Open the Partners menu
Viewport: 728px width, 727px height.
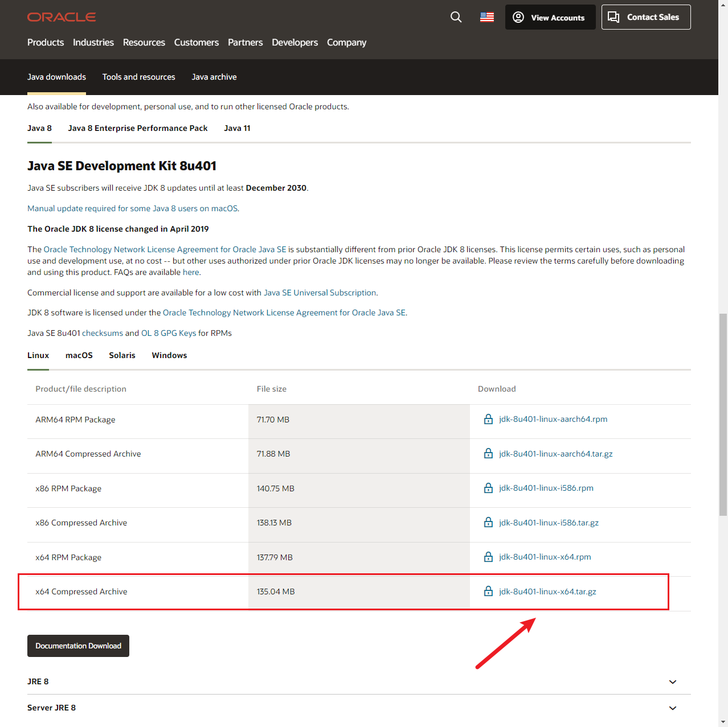click(x=246, y=43)
